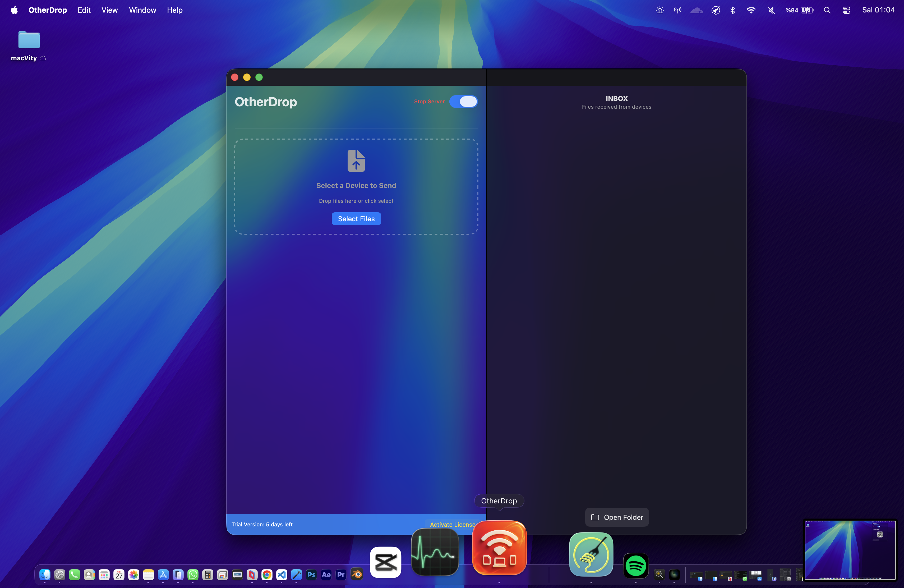
Task: Click the Open Folder button in the Inbox panel
Action: pyautogui.click(x=616, y=517)
